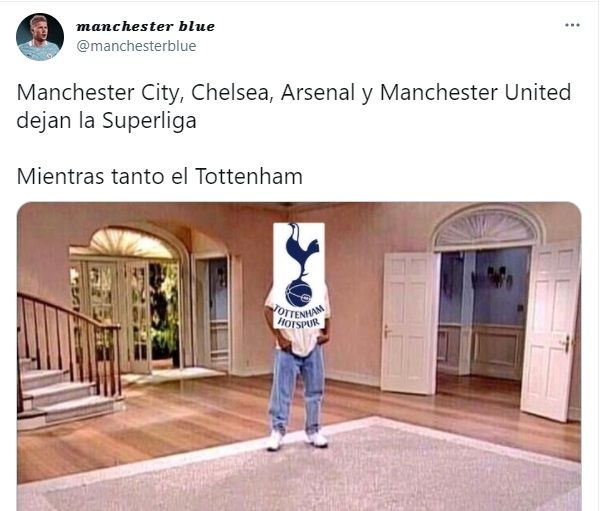
Task: Open the attached empty room meme image
Action: coord(299,356)
